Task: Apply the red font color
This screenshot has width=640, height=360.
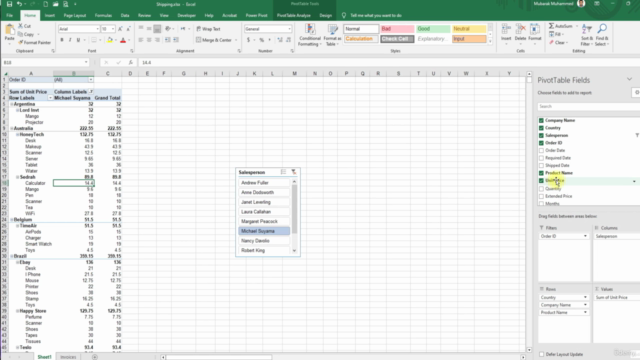Action: pyautogui.click(x=123, y=40)
